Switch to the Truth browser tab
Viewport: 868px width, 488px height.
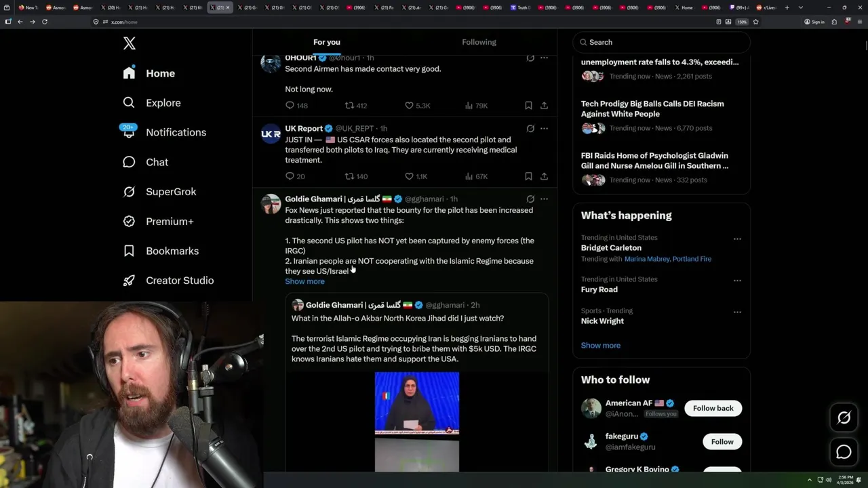pyautogui.click(x=520, y=7)
